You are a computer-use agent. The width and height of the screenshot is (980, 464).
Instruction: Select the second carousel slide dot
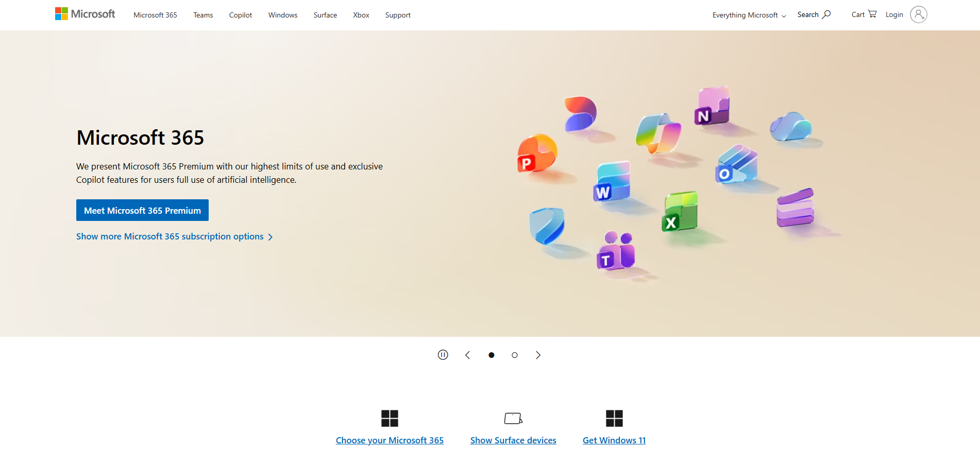click(x=514, y=355)
